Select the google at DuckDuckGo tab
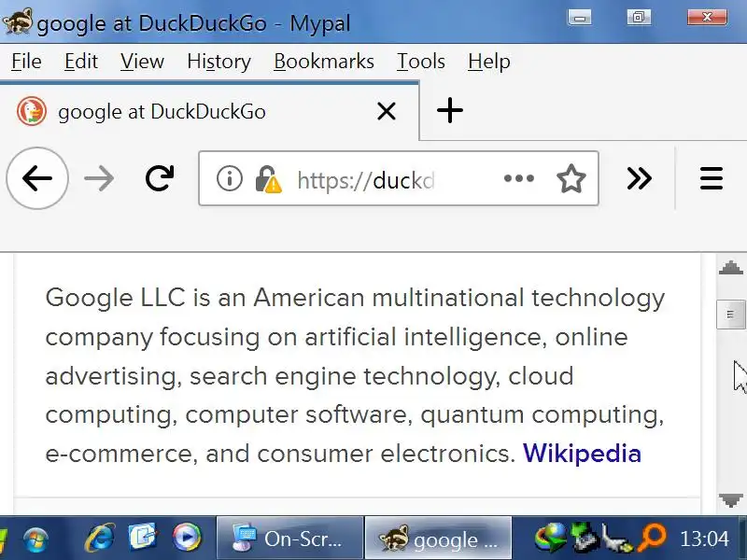The width and height of the screenshot is (747, 560). click(209, 112)
